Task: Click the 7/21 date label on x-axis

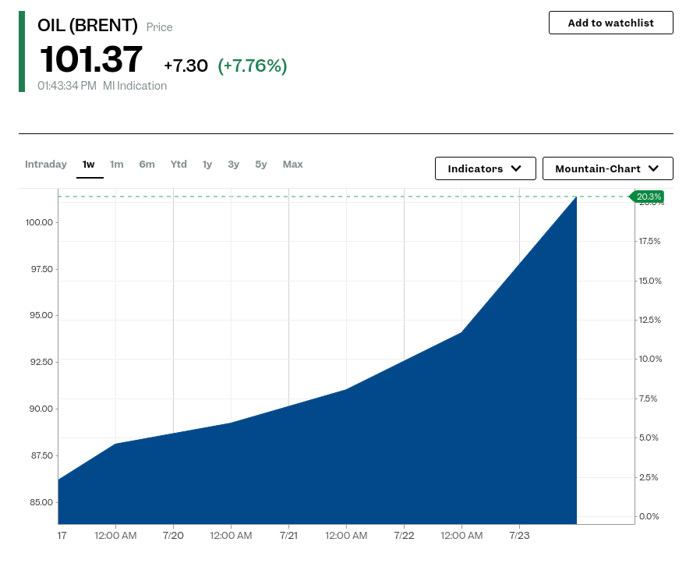Action: click(x=289, y=535)
